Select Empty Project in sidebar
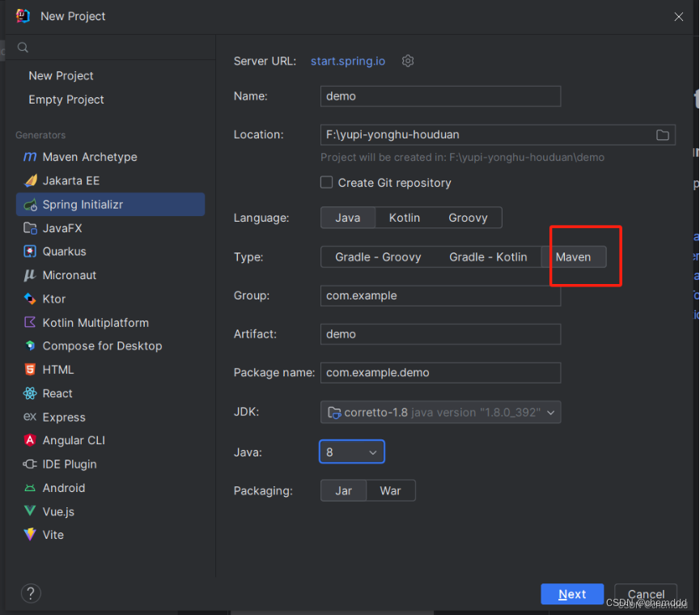 (66, 100)
